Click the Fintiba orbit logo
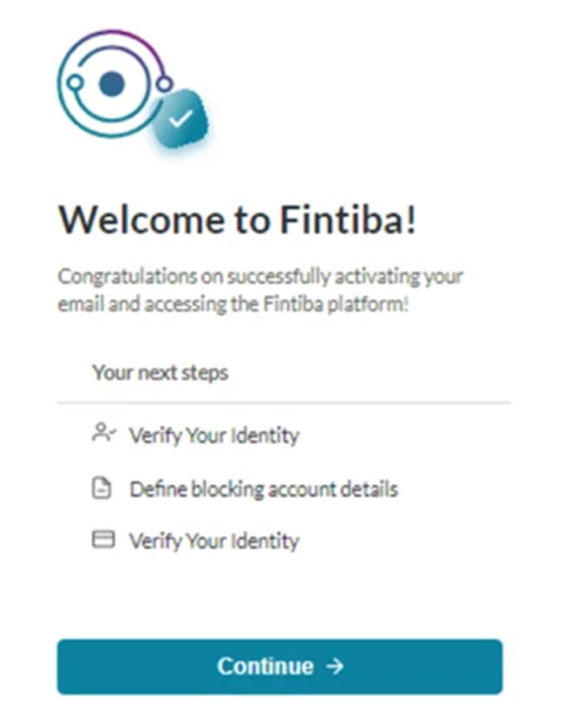 (x=132, y=88)
